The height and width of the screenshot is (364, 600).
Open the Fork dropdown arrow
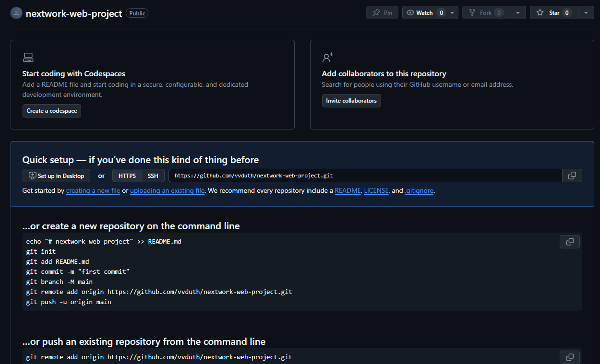(517, 12)
